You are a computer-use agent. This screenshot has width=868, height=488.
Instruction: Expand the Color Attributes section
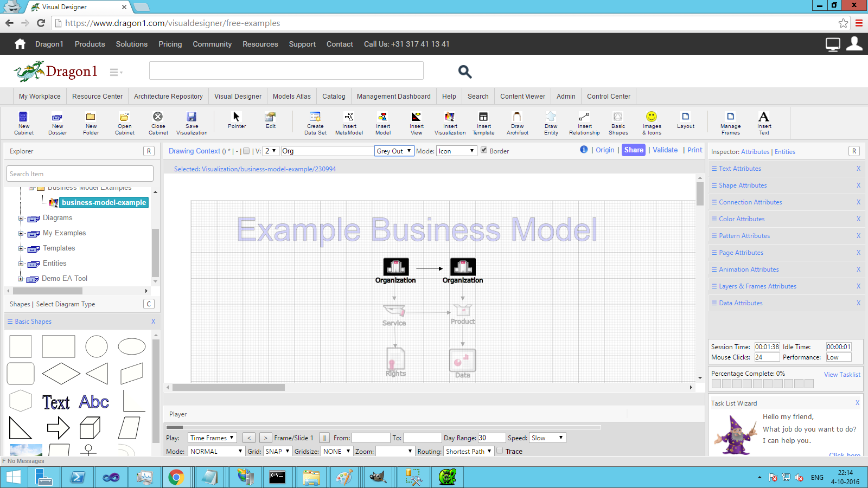(x=742, y=219)
